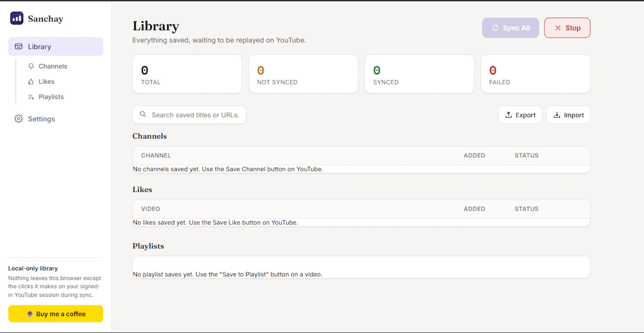Click the bell icon beside Channels
The image size is (644, 333).
coord(31,66)
